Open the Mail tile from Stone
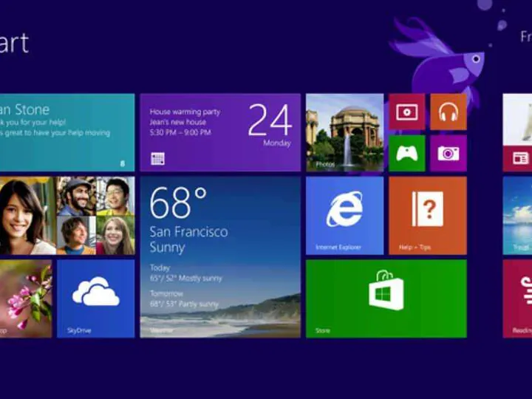 tap(67, 132)
